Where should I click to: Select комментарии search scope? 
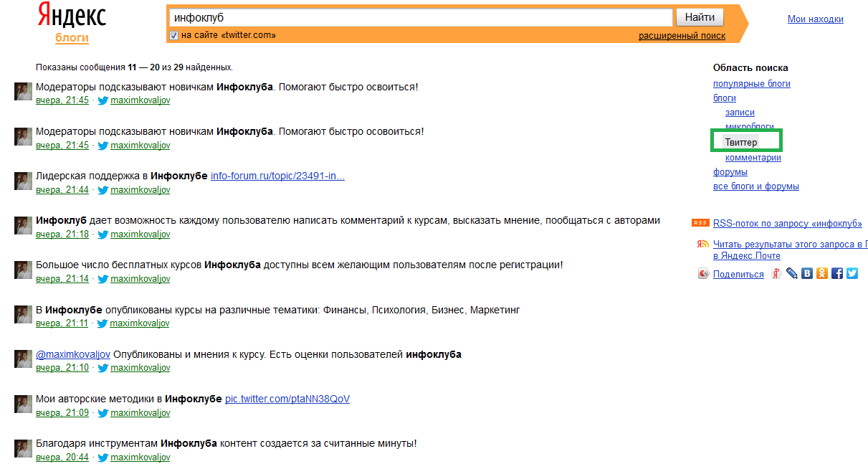click(x=753, y=158)
